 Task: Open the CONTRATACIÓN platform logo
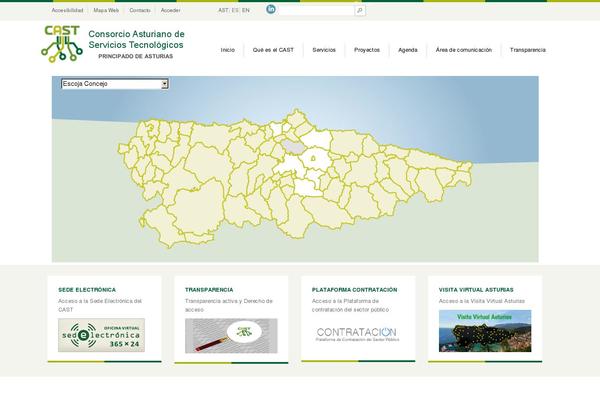tap(357, 334)
